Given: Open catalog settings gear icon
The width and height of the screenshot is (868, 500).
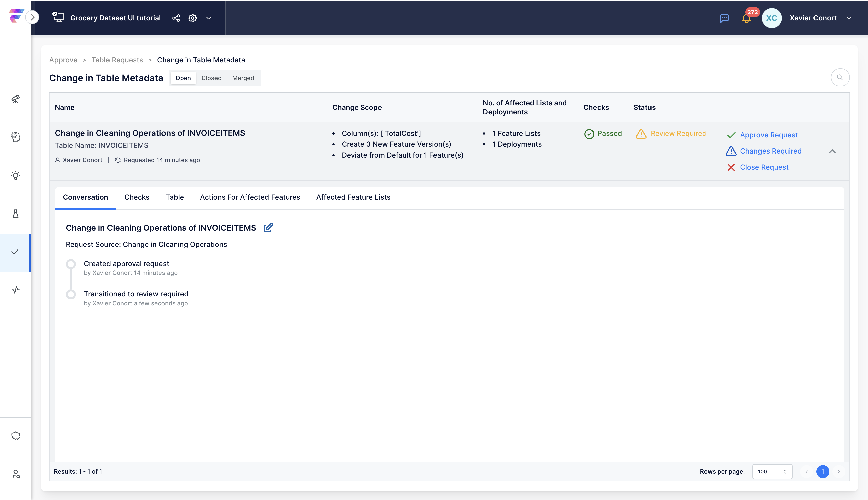Looking at the screenshot, I should 193,18.
